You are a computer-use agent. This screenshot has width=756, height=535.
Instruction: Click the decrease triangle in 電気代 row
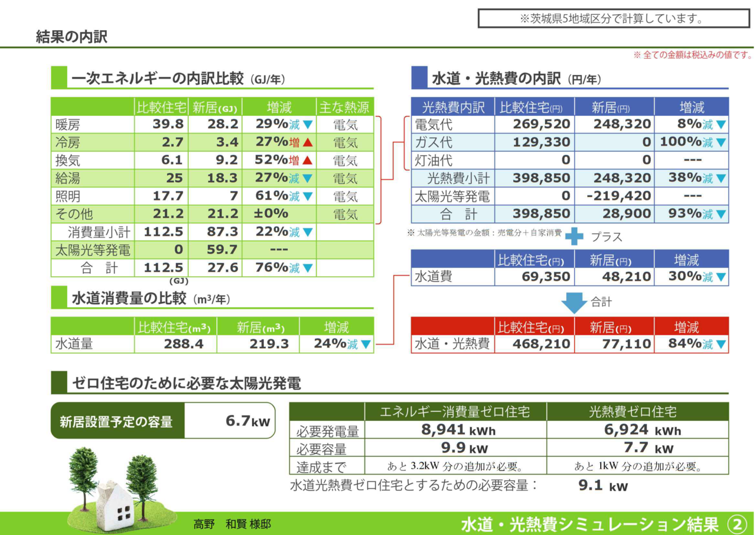721,125
